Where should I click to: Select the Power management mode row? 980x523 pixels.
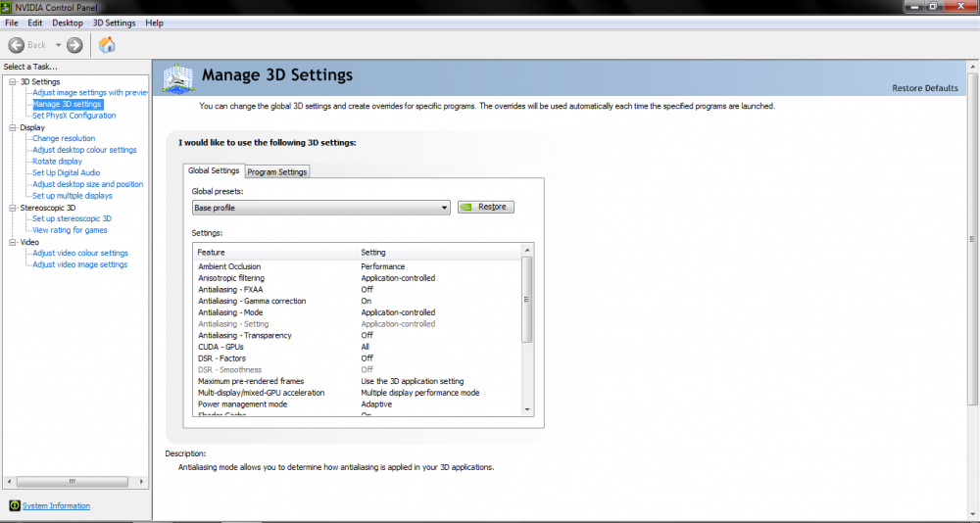pos(357,404)
